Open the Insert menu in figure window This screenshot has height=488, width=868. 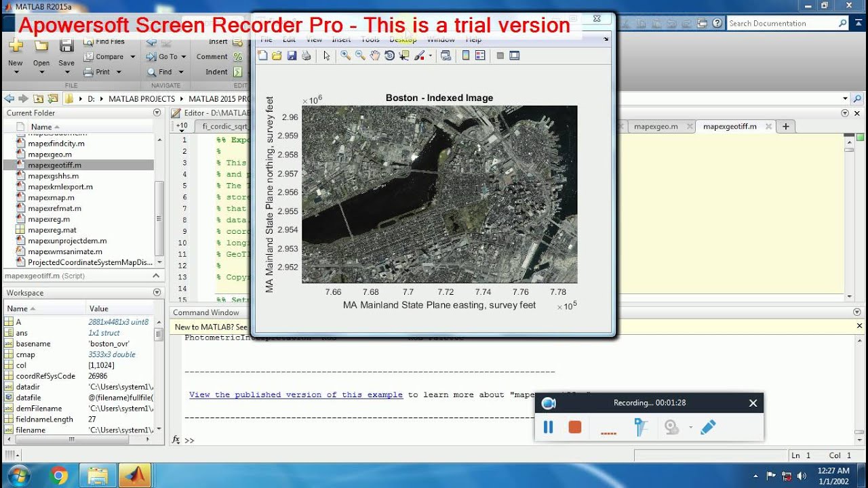(x=341, y=39)
